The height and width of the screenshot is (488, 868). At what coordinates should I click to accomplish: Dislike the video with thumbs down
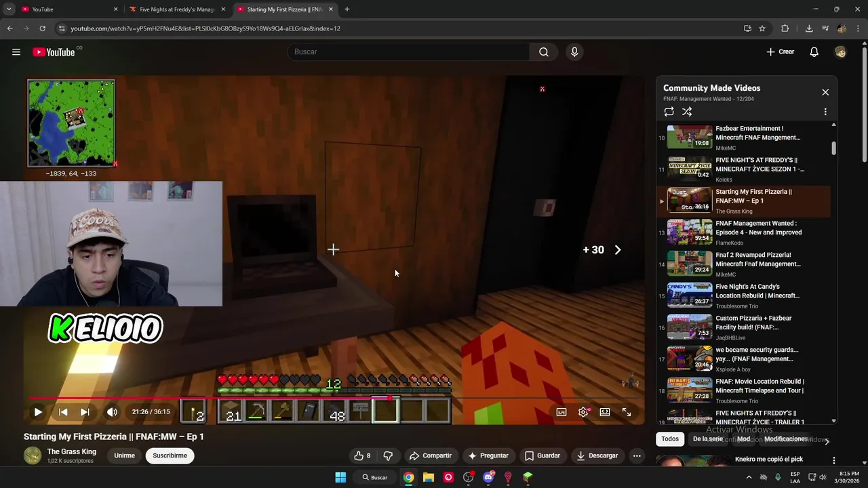[x=389, y=455]
